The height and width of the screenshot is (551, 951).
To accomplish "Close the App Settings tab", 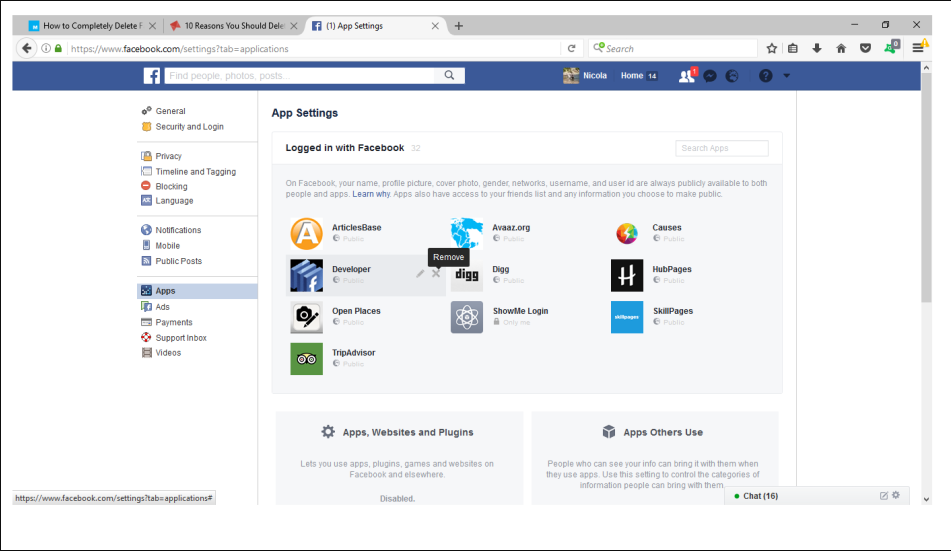I will coord(435,25).
